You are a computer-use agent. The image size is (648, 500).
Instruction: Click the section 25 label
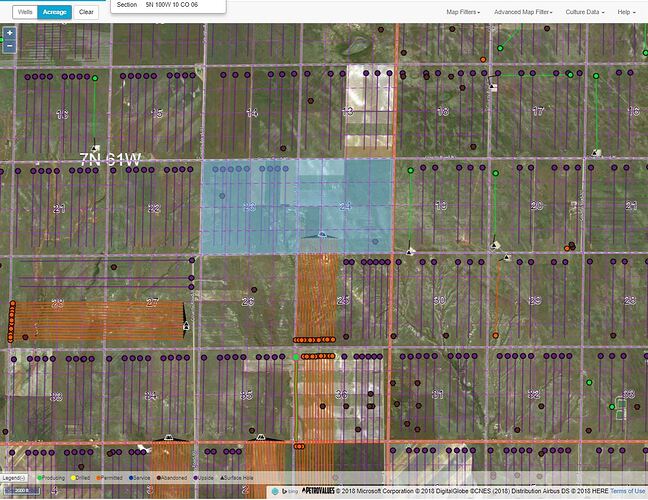point(343,300)
